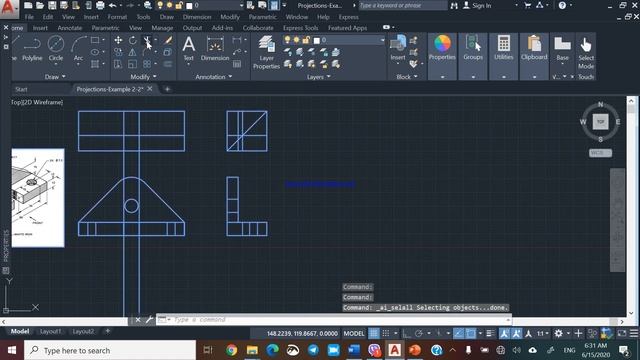
Task: Activate the Rotate tool
Action: coord(133,40)
